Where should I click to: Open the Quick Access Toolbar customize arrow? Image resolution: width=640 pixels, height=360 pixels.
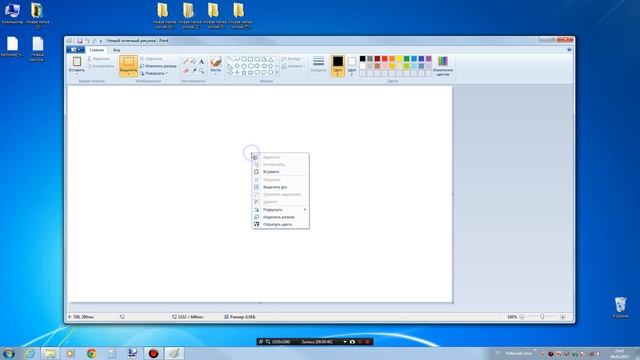pyautogui.click(x=101, y=41)
